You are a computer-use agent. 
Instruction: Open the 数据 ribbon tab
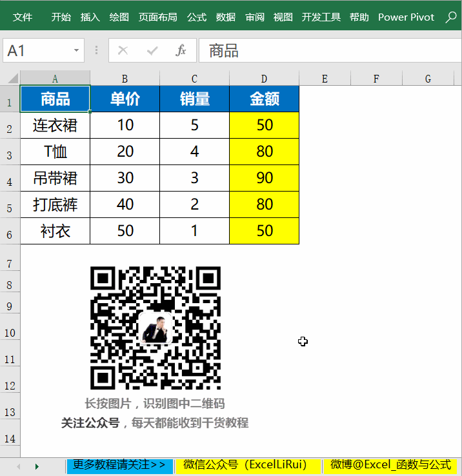click(226, 17)
